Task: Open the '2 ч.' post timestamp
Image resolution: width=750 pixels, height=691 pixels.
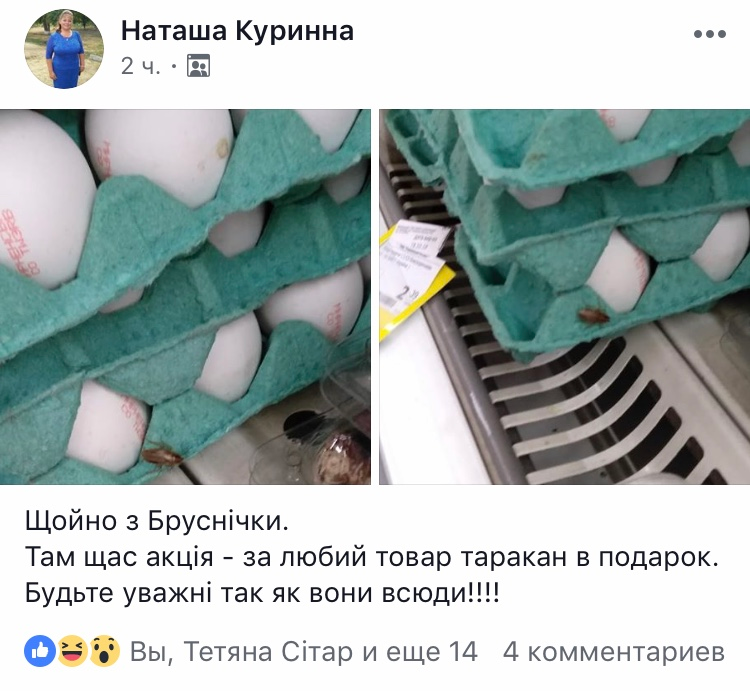Action: 141,66
